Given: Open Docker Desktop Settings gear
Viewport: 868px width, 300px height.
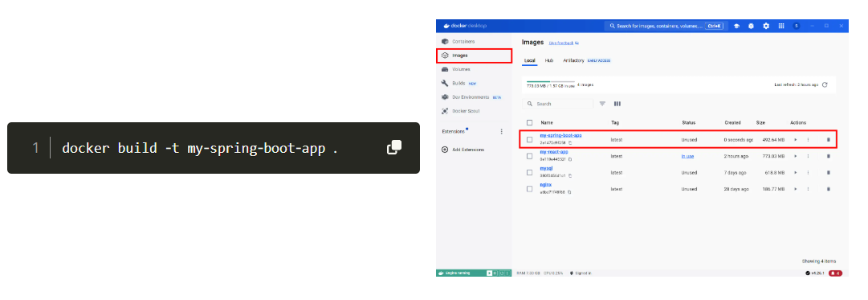Looking at the screenshot, I should click(766, 26).
